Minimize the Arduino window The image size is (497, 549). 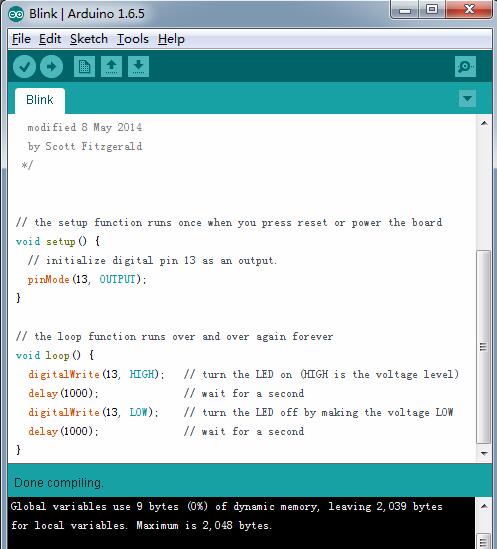point(405,10)
